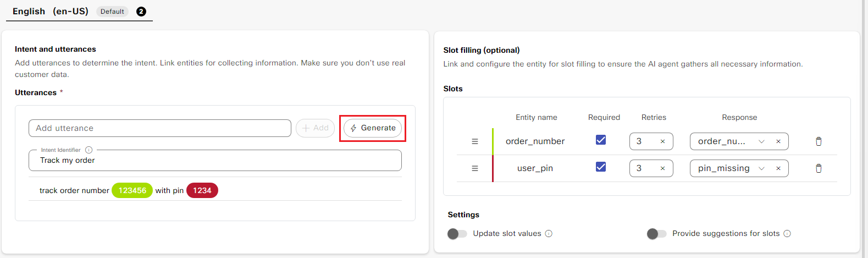Enable Update slot values toggle

pyautogui.click(x=457, y=234)
